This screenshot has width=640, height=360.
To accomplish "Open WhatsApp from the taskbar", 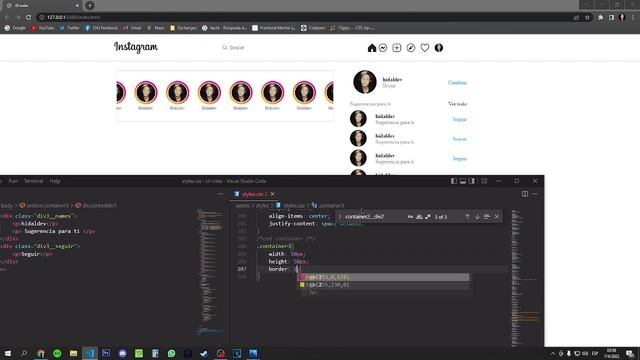I will coord(171,353).
